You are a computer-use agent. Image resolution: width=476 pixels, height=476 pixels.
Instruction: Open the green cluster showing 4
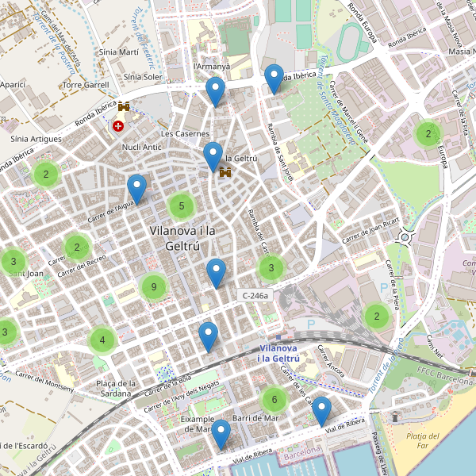(x=102, y=340)
